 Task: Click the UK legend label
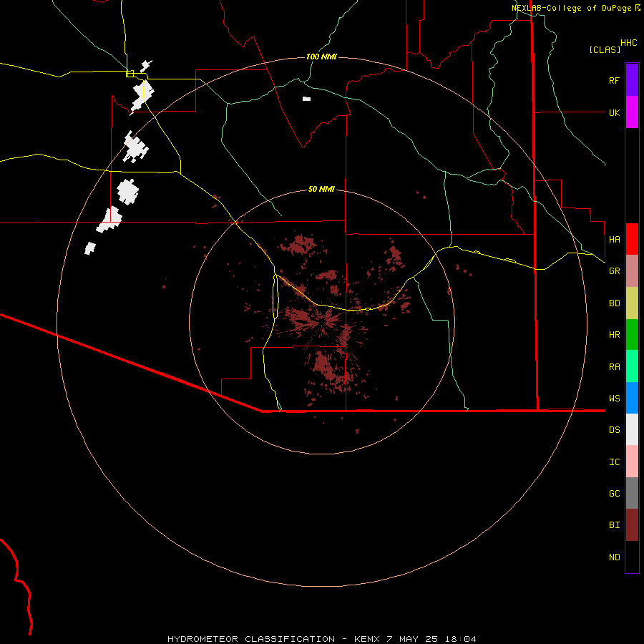[x=614, y=113]
